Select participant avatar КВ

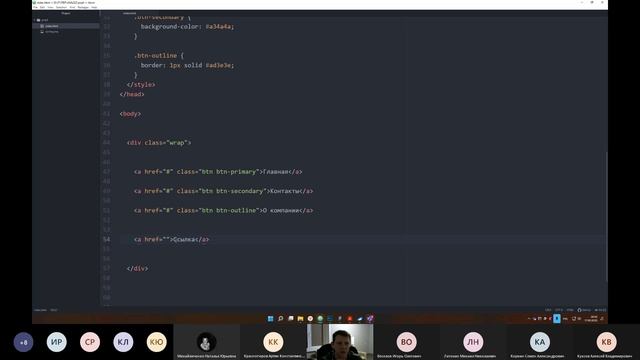click(x=607, y=342)
